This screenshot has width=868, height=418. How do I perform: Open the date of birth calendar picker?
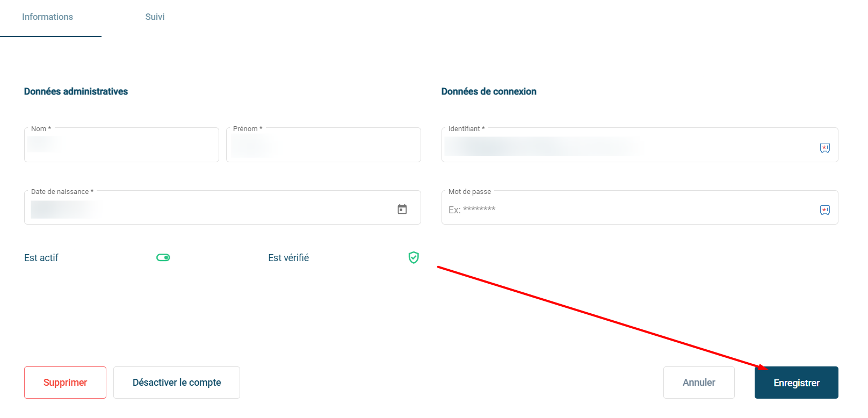pyautogui.click(x=402, y=209)
